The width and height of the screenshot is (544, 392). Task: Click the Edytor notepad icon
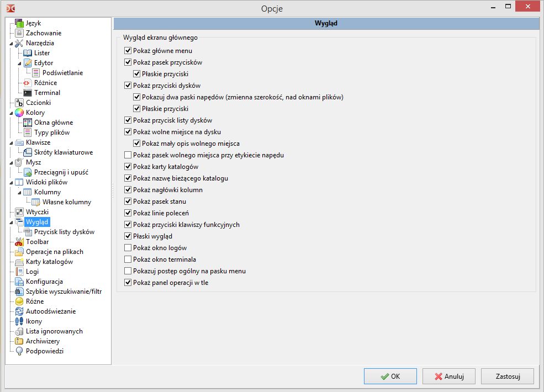(x=28, y=63)
